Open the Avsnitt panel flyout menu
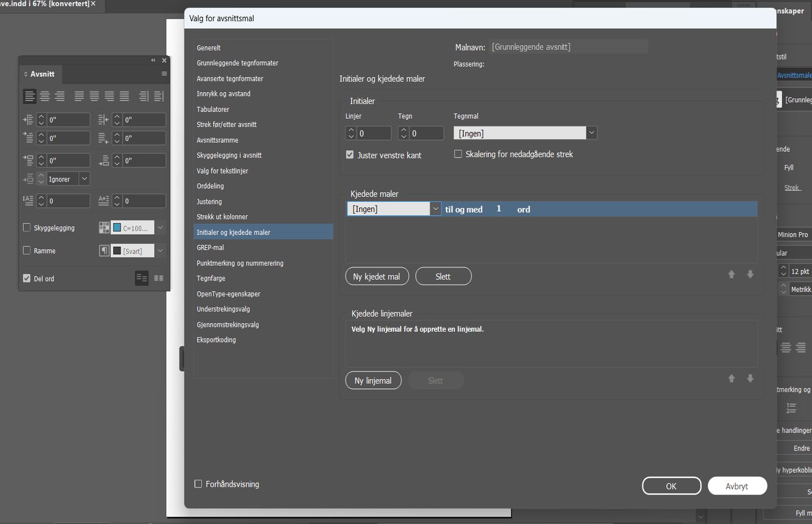The image size is (812, 524). 164,74
